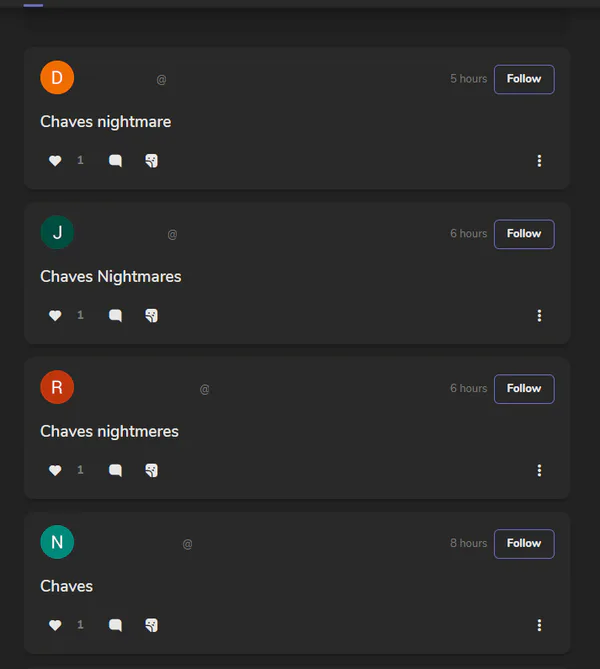Share the 8-hour-old "Chaves" post
This screenshot has width=600, height=669.
(151, 626)
